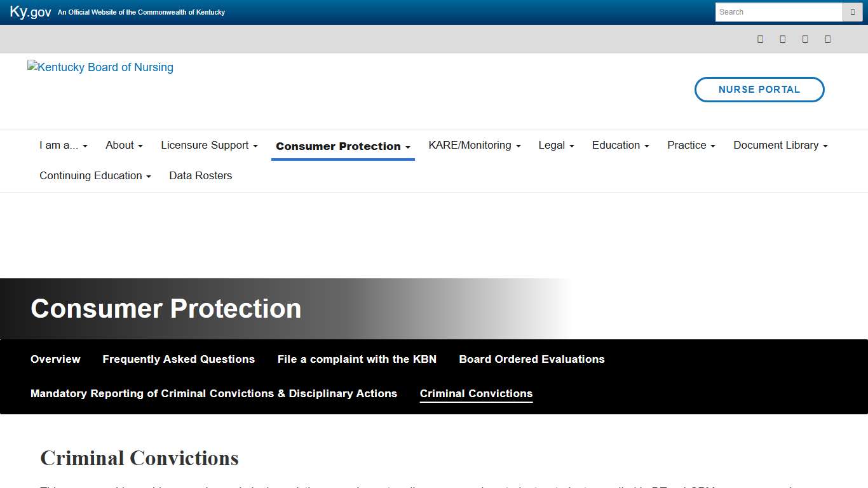Open the Frequently Asked Questions tab
Image resolution: width=868 pixels, height=488 pixels.
179,360
